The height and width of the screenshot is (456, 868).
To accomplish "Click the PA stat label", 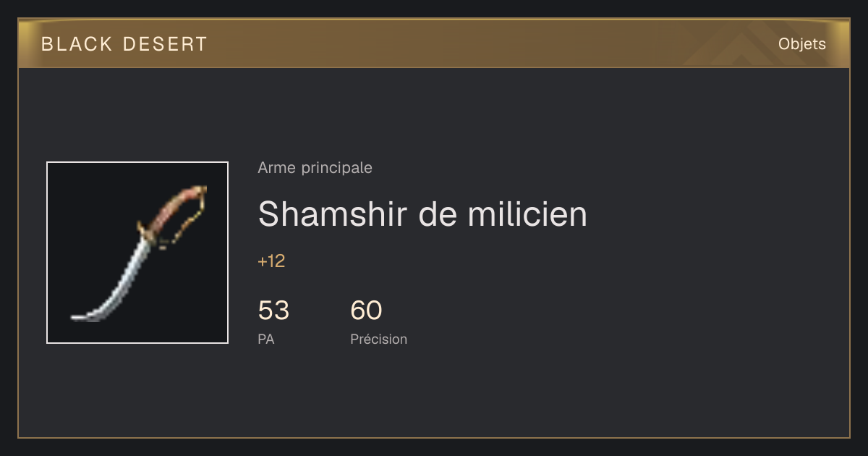I will pos(266,339).
